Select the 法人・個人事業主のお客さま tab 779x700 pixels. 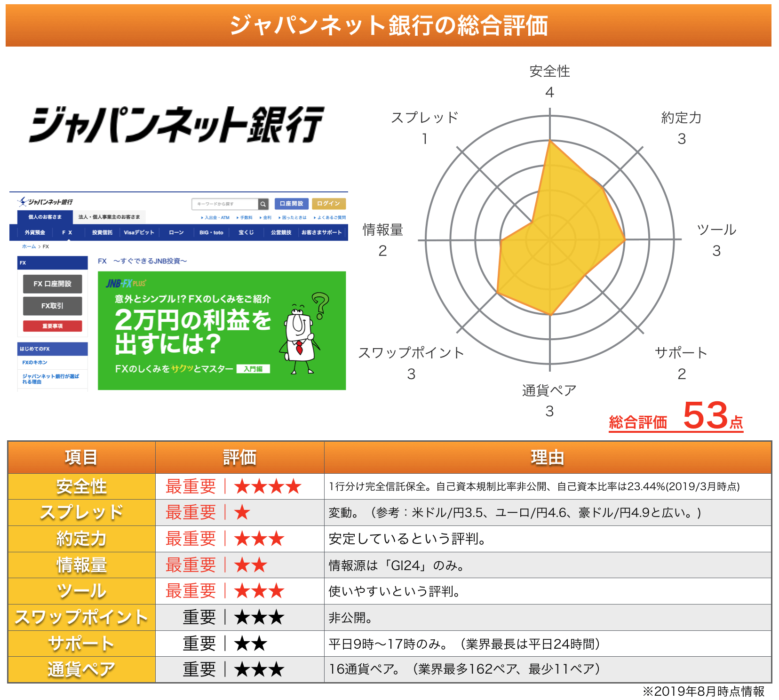point(109,217)
